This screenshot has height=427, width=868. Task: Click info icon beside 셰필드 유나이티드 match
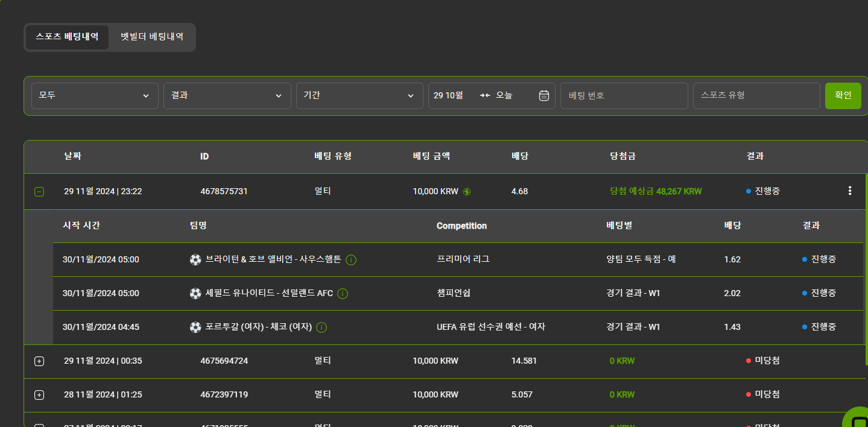click(343, 294)
